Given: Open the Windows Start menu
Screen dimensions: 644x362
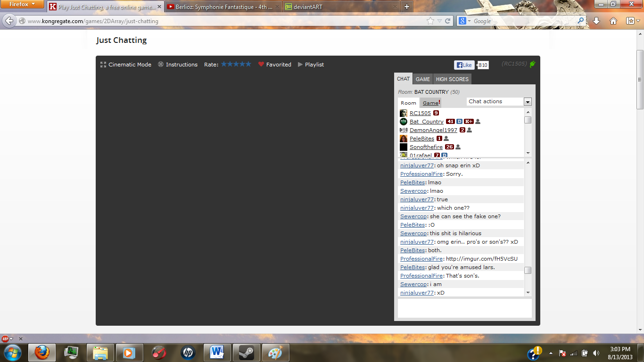Looking at the screenshot, I should coord(12,353).
